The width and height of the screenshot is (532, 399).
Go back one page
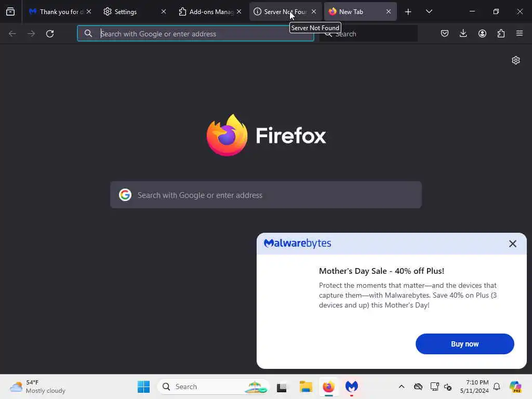pos(12,34)
